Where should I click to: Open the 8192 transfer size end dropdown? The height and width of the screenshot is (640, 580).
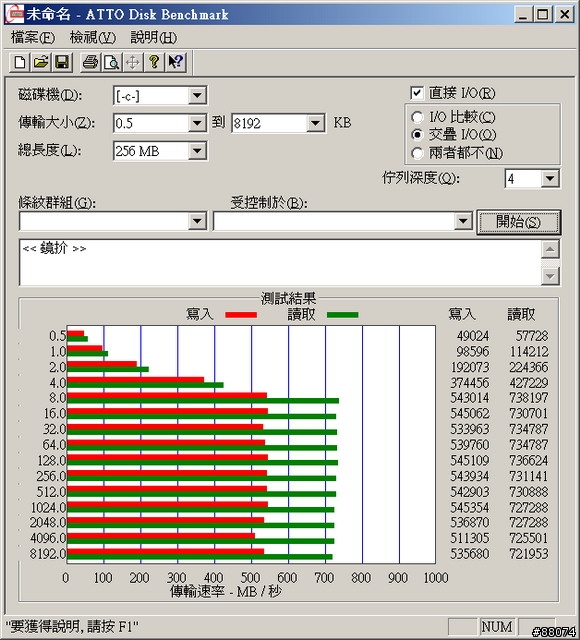point(316,123)
